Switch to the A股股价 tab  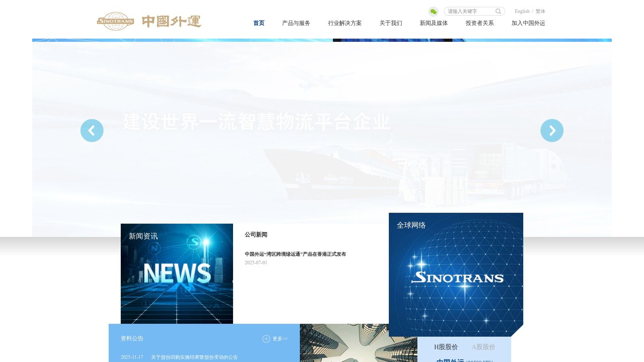[x=483, y=347]
